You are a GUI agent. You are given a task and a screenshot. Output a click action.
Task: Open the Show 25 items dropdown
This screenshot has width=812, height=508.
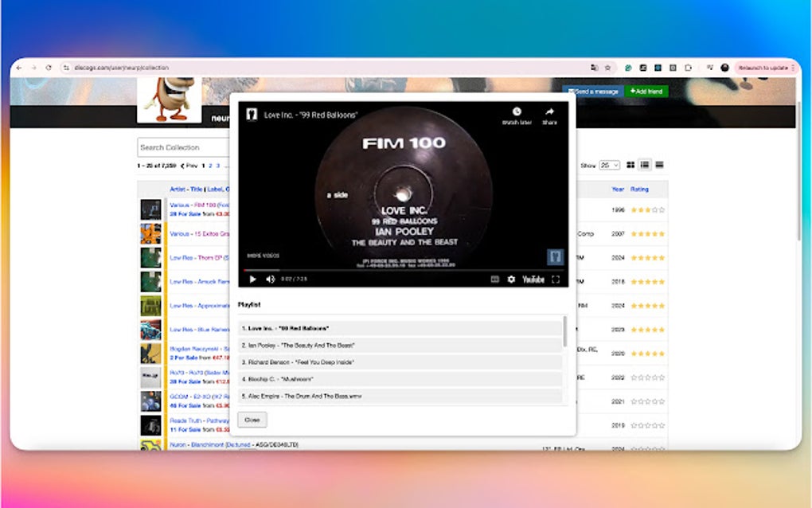coord(609,165)
